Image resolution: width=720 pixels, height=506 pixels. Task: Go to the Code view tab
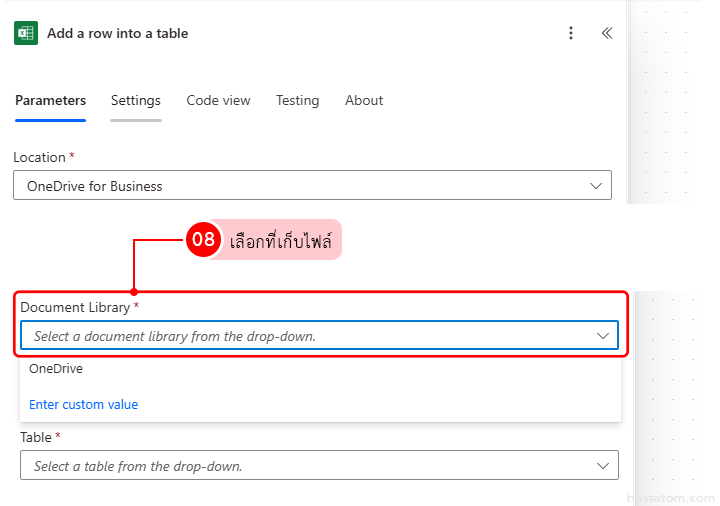click(x=218, y=100)
